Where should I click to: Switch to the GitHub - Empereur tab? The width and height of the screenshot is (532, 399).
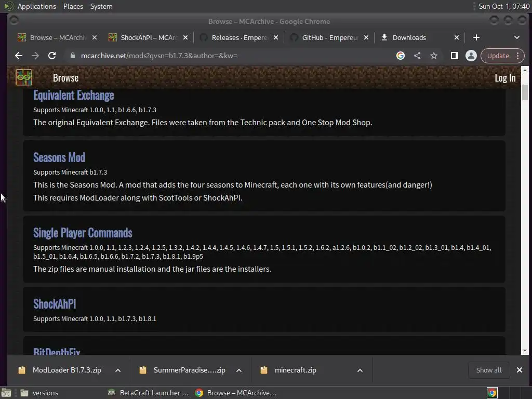[x=328, y=37]
